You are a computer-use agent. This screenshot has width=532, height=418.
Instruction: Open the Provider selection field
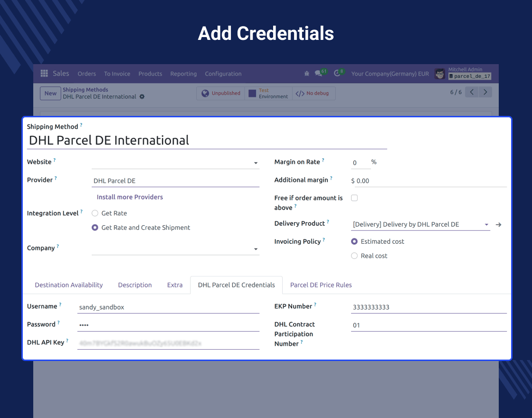175,181
